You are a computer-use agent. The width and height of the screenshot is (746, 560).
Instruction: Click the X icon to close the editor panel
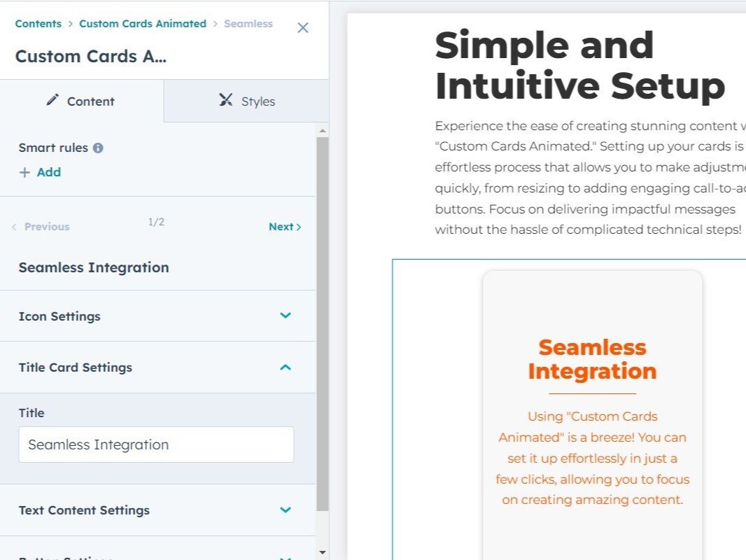coord(302,28)
